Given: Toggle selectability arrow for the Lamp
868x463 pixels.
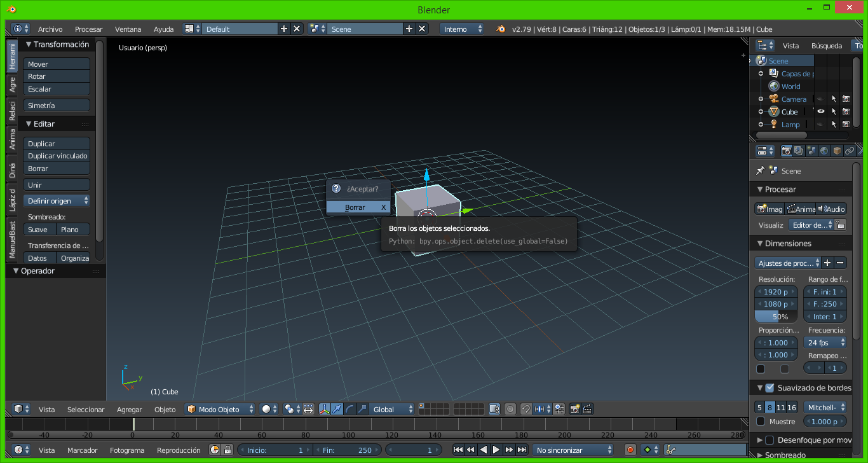Looking at the screenshot, I should (834, 124).
